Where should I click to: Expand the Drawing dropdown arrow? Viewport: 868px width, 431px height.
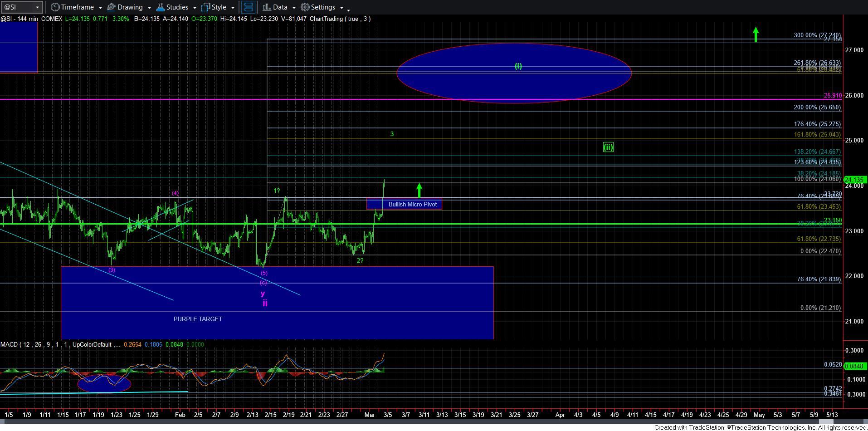click(x=149, y=8)
